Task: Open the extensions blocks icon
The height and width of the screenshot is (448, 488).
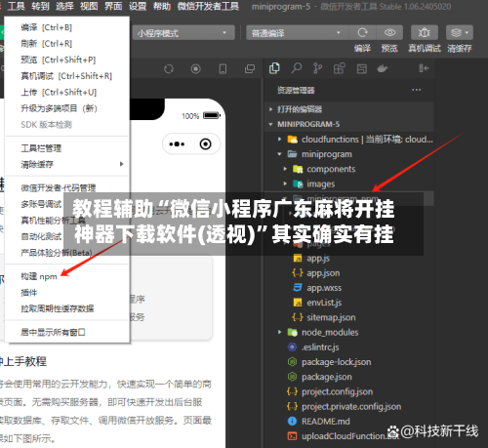Action: click(x=339, y=68)
